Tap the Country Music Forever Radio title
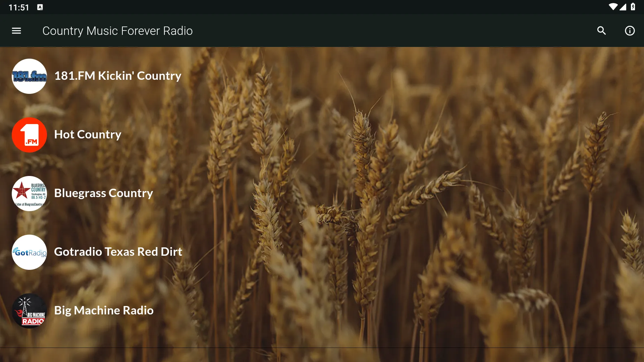The height and width of the screenshot is (362, 644). pyautogui.click(x=117, y=31)
